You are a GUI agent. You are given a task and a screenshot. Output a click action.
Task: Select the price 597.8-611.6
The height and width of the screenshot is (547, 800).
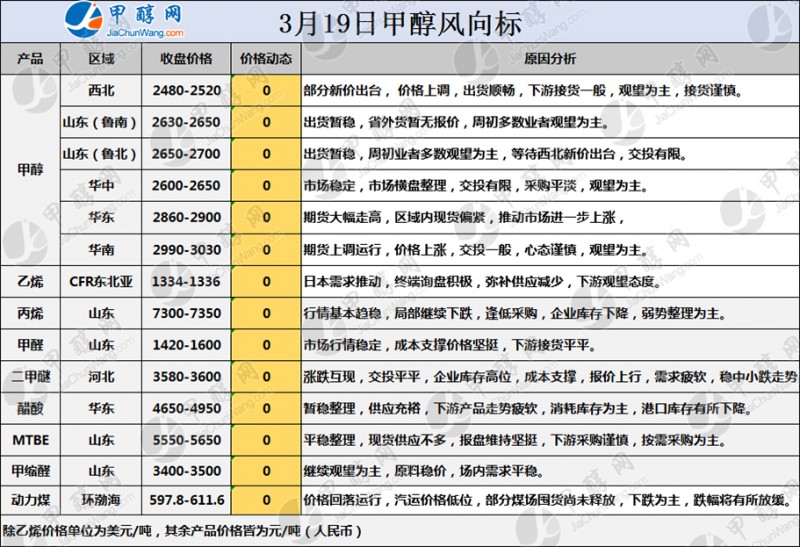(x=186, y=500)
